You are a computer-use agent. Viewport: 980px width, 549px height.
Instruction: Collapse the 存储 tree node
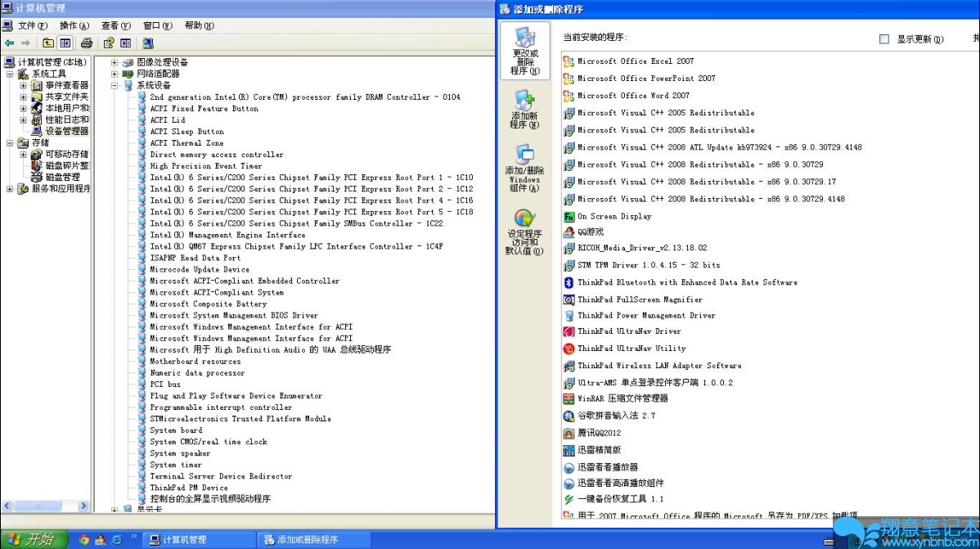click(x=10, y=142)
